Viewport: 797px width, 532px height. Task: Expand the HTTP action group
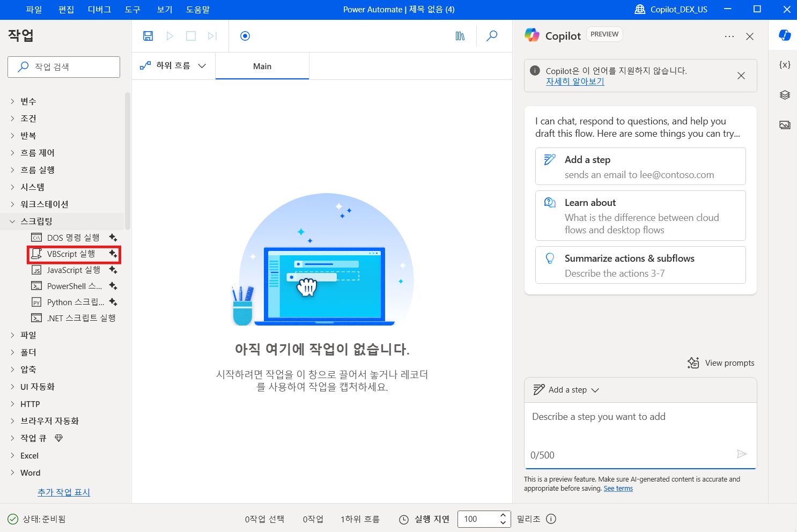click(x=12, y=404)
